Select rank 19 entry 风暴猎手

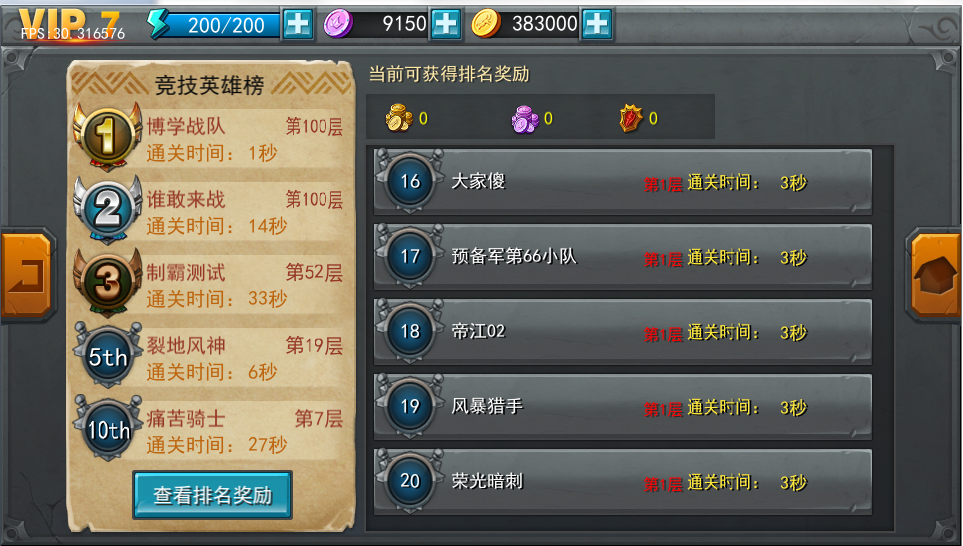(x=623, y=407)
